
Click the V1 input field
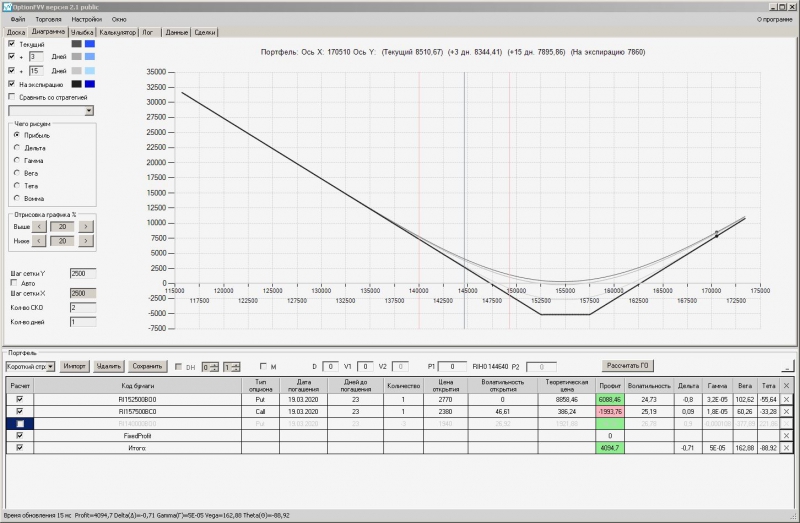[365, 366]
